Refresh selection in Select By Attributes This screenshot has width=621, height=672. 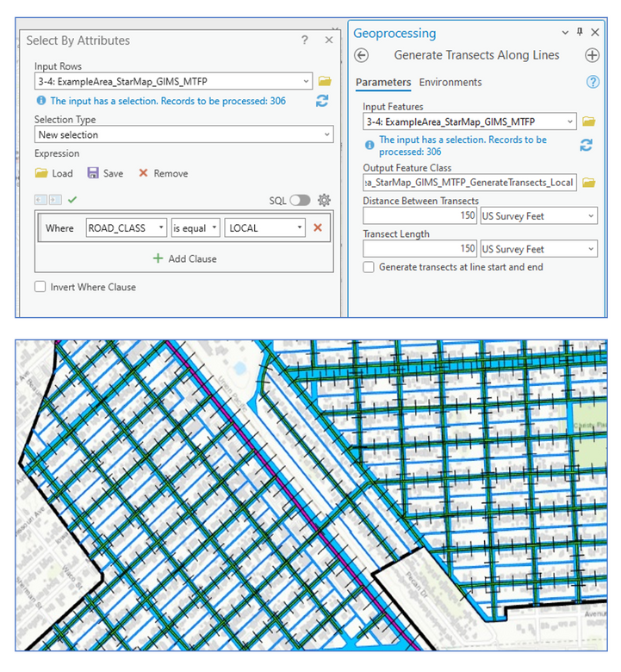(x=322, y=101)
